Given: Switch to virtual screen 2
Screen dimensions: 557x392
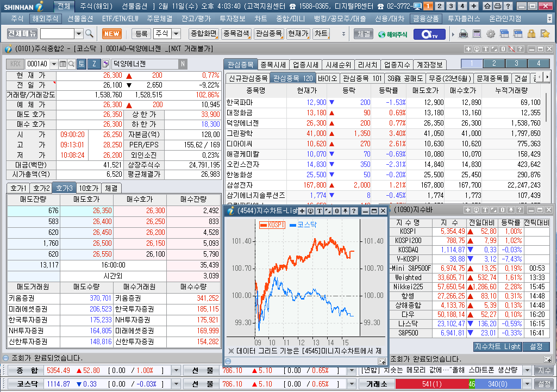Looking at the screenshot, I should click(439, 6).
